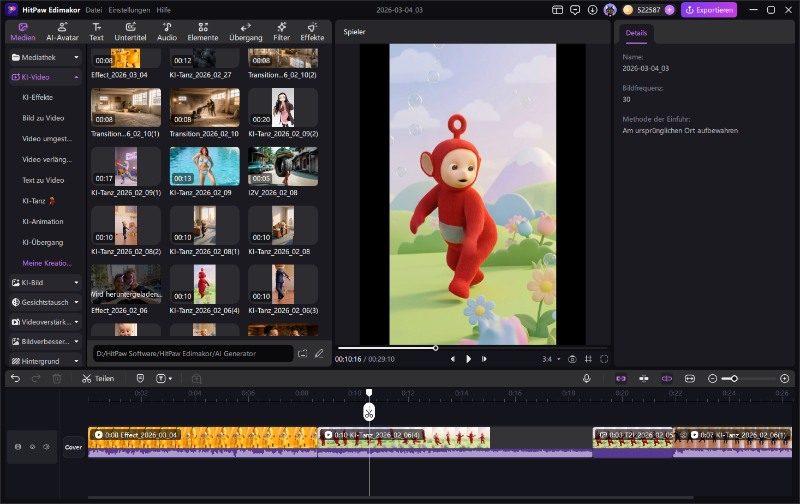
Task: Click the layout switch icon in title bar
Action: click(557, 10)
